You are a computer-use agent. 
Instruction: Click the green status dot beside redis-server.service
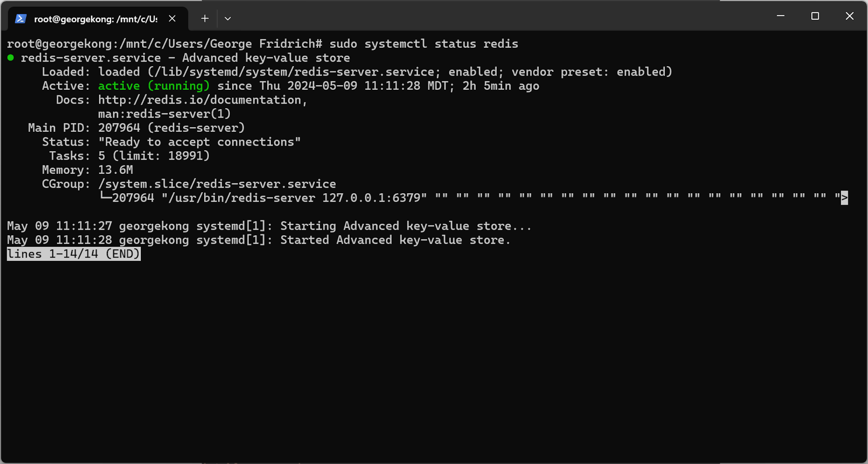(11, 58)
